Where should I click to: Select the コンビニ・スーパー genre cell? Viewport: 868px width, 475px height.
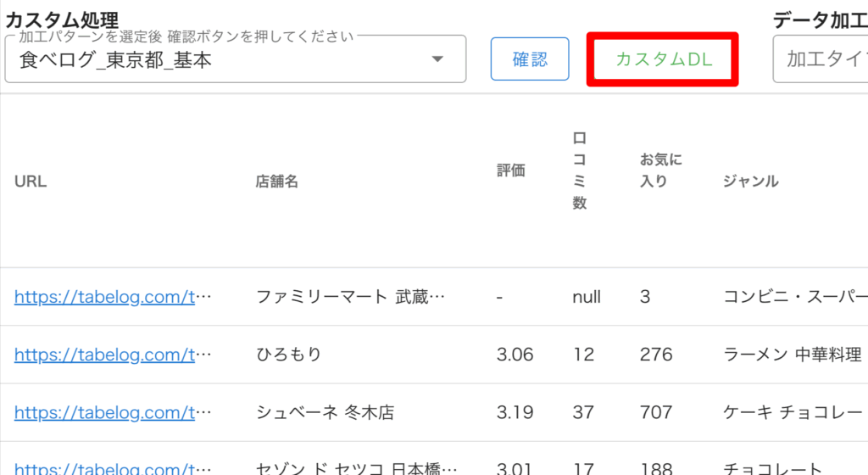point(794,297)
